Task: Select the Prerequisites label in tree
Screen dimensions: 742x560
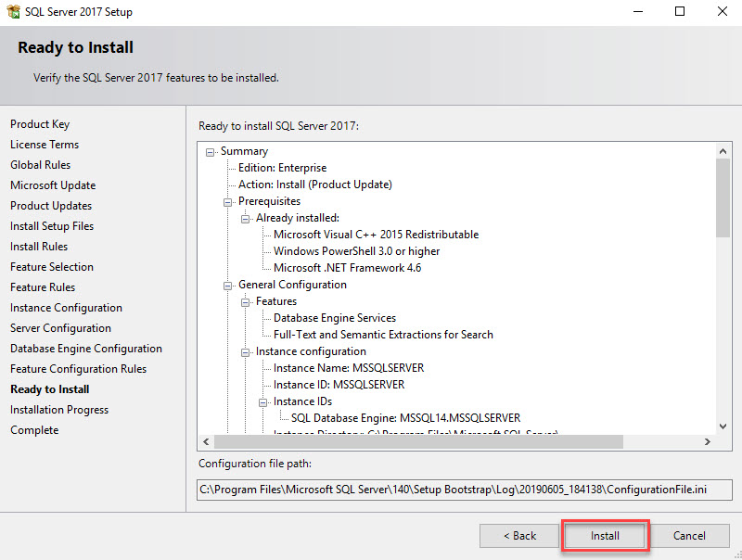Action: pyautogui.click(x=269, y=201)
